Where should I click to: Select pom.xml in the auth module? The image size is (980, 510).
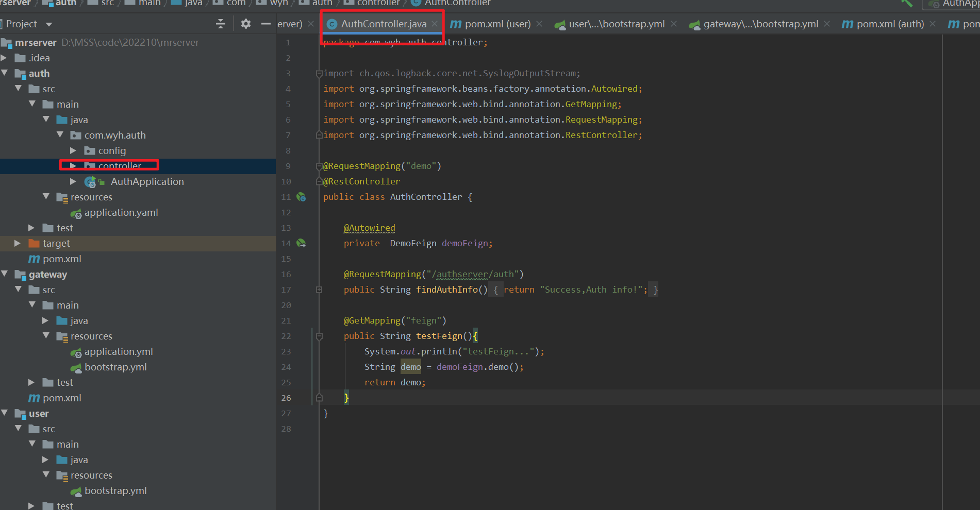pos(62,259)
